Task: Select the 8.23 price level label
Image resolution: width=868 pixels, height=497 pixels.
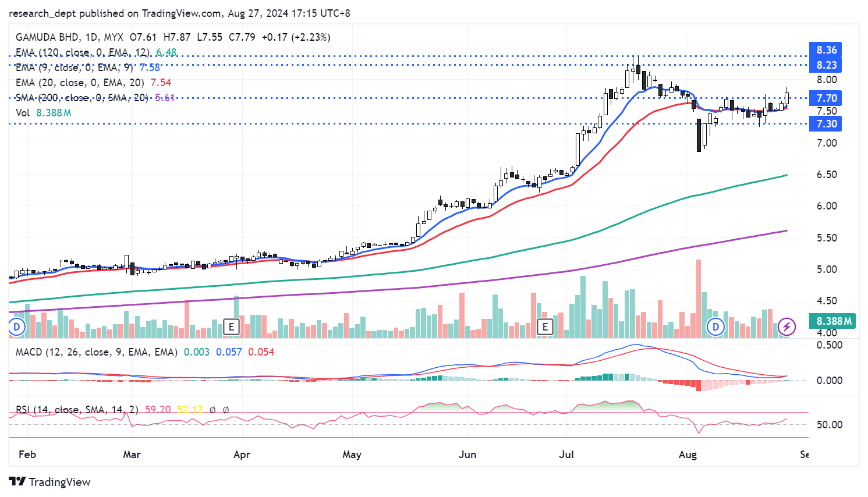Action: click(826, 65)
